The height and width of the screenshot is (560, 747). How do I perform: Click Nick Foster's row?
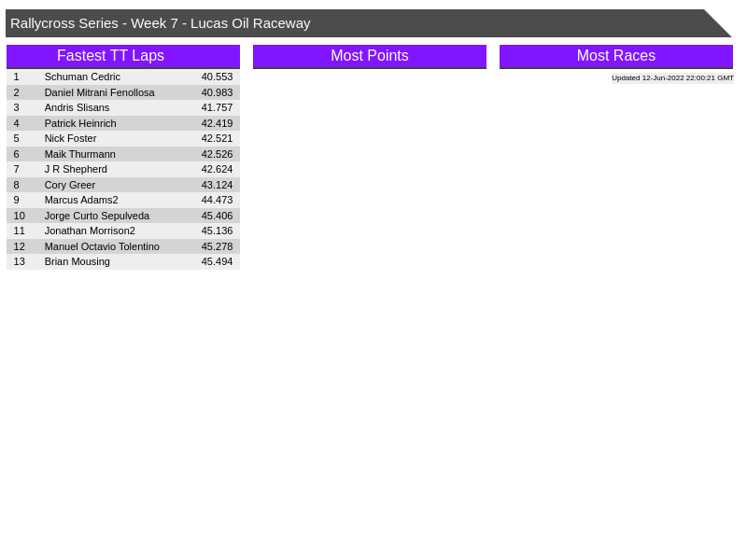70,138
